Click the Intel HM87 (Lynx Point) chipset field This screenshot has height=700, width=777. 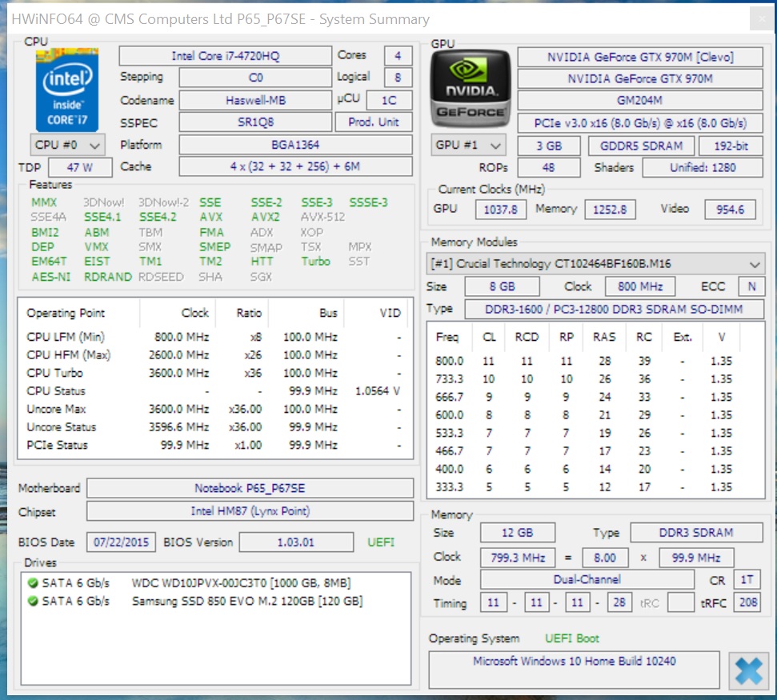coord(250,510)
